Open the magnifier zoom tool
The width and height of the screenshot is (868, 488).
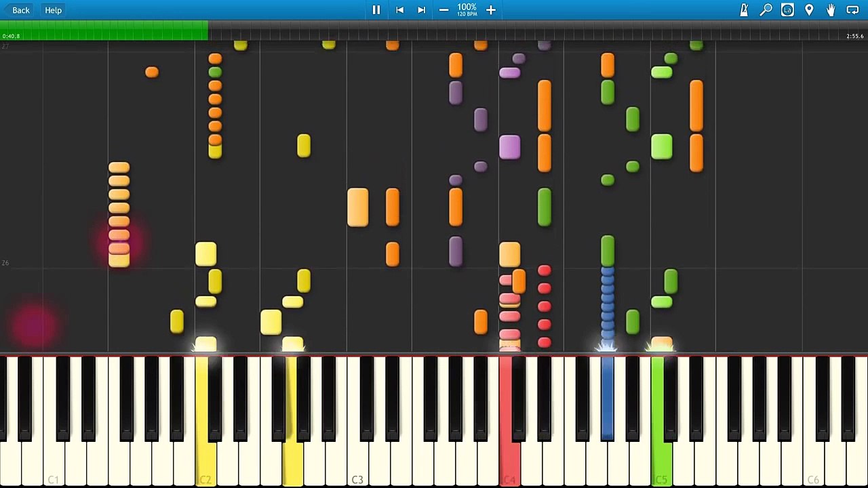pyautogui.click(x=766, y=10)
